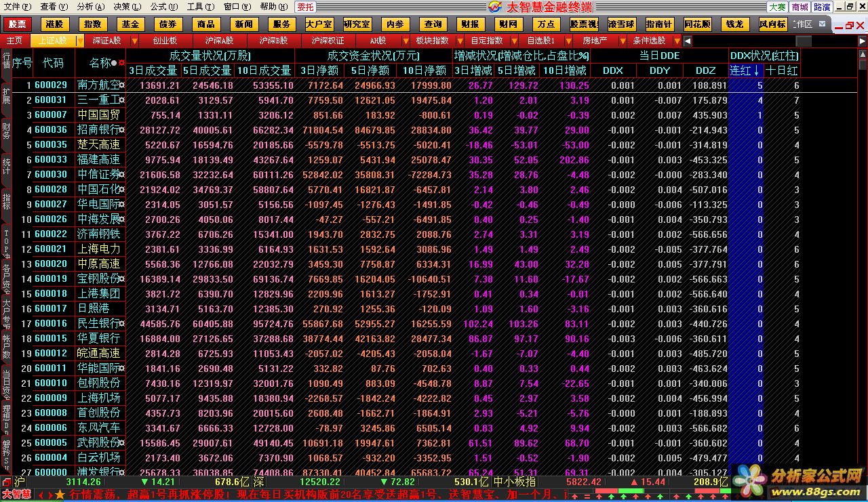Expand the 板块指数 tab dropdown arrow
Viewport: 868px width, 502px height.
coord(460,40)
